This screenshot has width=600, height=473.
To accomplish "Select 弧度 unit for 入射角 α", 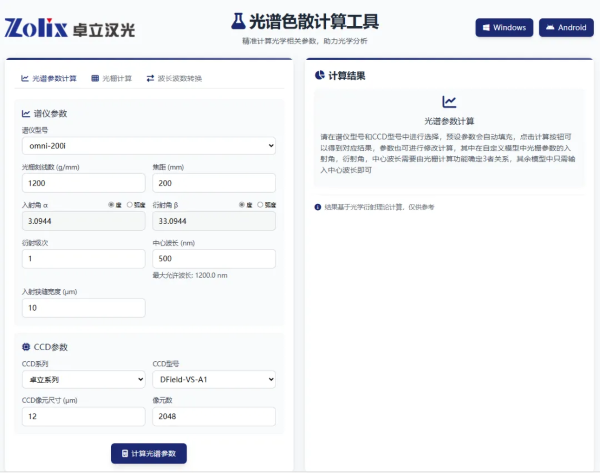I will [x=129, y=204].
